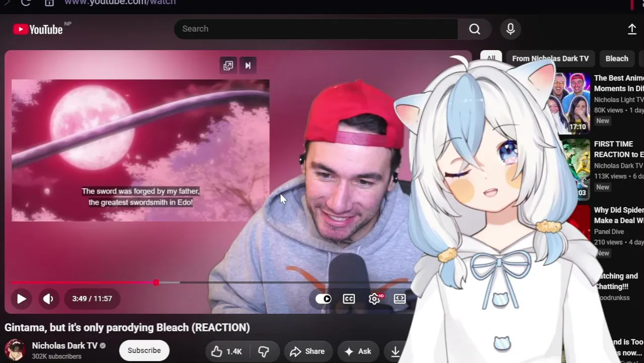This screenshot has width=644, height=363.
Task: Select the From Nicholas Dark TV chip
Action: pyautogui.click(x=550, y=58)
